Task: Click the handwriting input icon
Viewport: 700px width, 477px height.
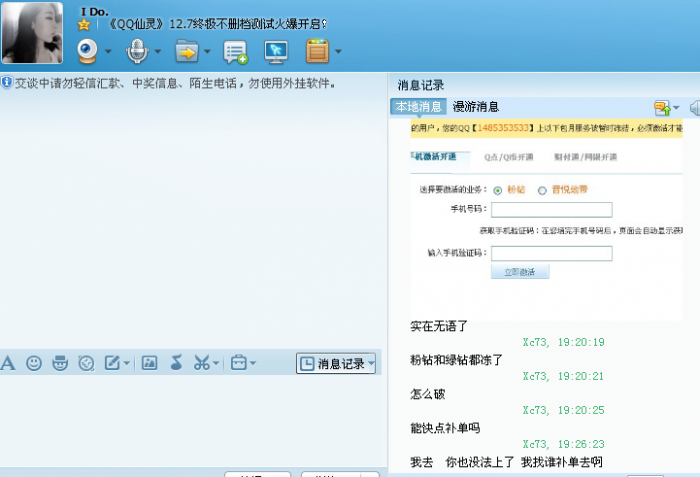Action: (112, 363)
